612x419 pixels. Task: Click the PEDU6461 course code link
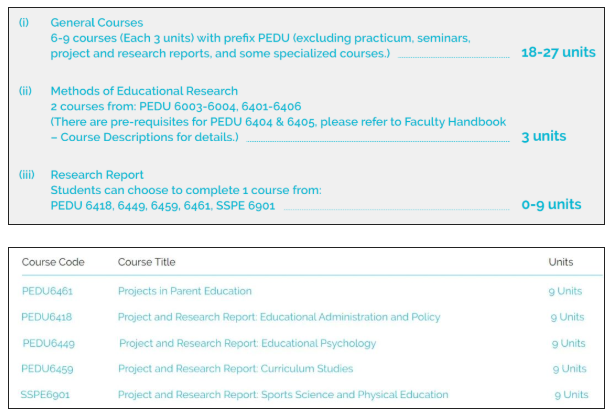[47, 291]
